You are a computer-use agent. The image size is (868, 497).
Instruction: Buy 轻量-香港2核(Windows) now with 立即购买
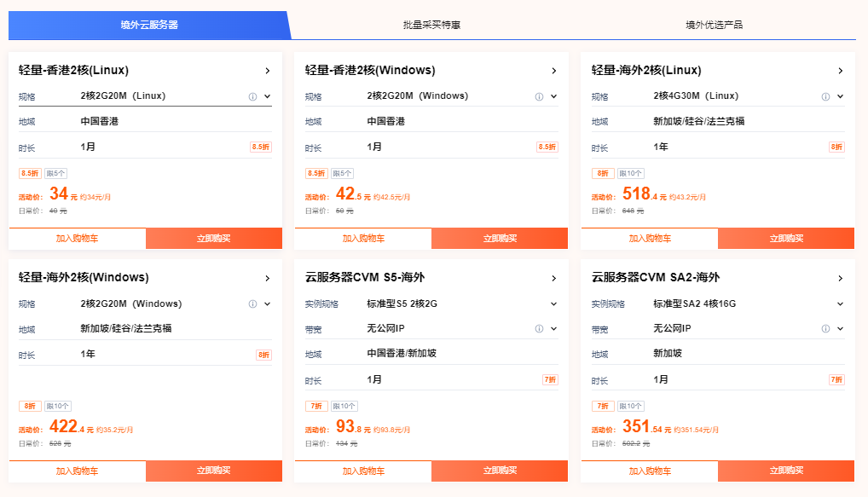click(500, 239)
